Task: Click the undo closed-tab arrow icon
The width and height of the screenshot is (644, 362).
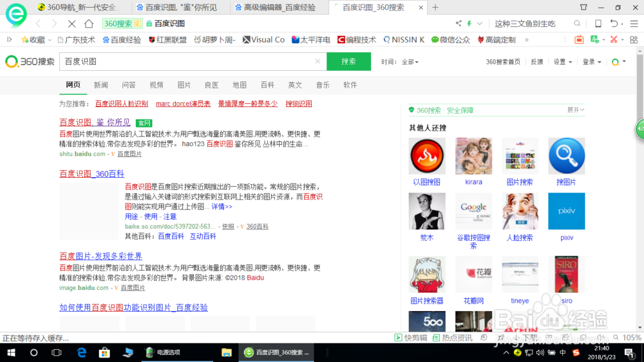Action: (614, 24)
